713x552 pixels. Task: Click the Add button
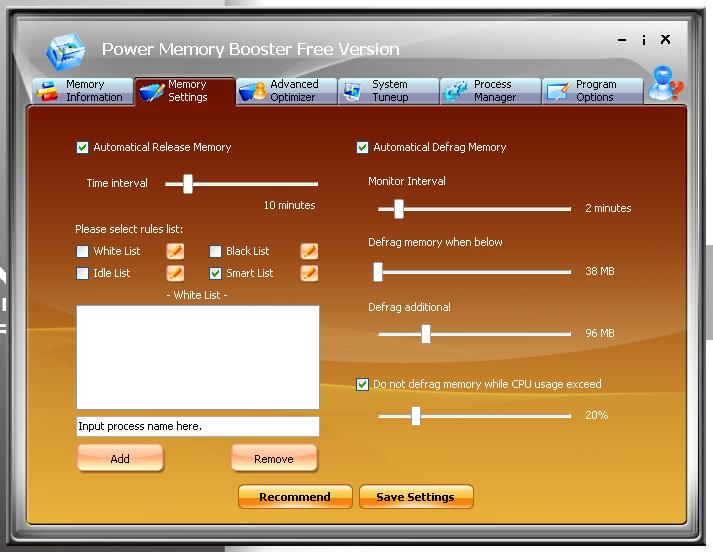[120, 458]
